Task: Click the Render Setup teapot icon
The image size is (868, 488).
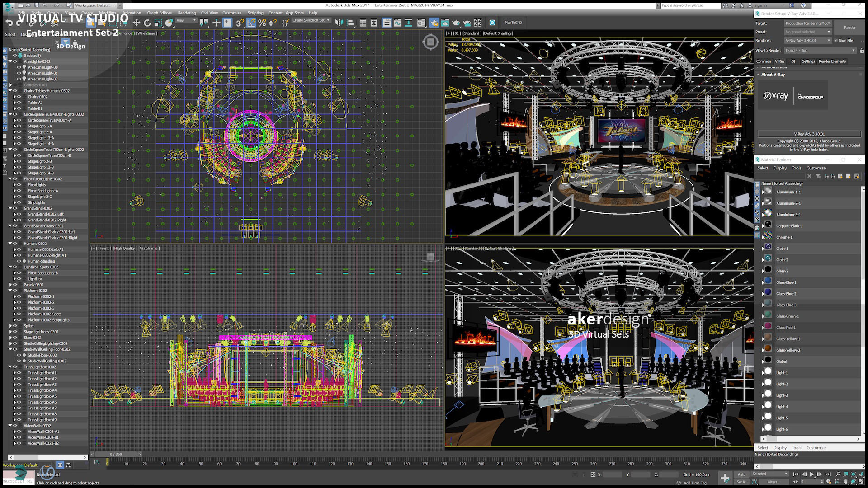Action: (435, 22)
